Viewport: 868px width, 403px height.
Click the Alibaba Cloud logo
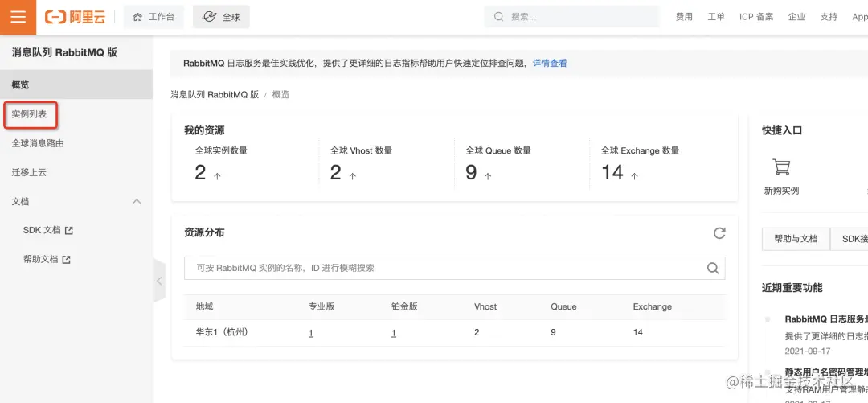(75, 17)
